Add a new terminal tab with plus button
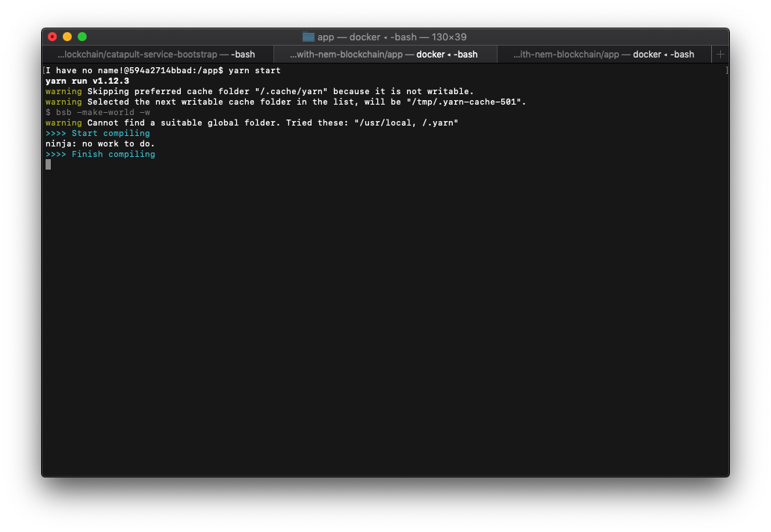Screen dimensions: 771x532 (x=720, y=55)
